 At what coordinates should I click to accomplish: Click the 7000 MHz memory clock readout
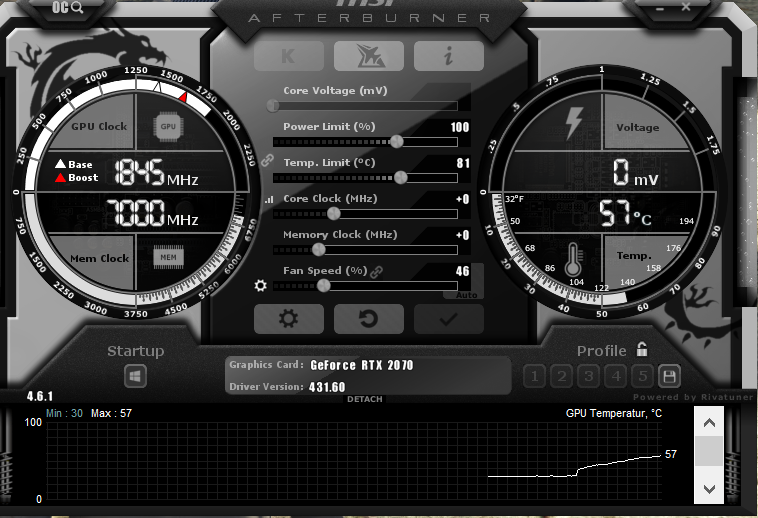pyautogui.click(x=152, y=213)
